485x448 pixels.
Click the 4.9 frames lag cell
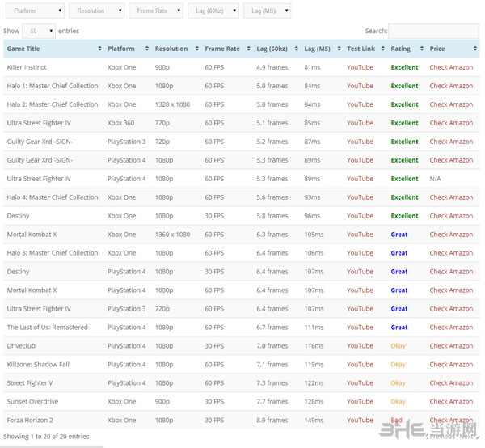click(272, 67)
